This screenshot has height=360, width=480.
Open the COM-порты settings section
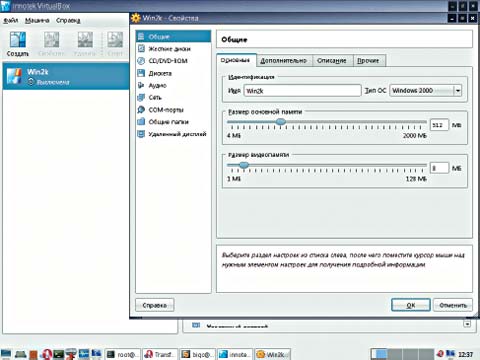173,110
